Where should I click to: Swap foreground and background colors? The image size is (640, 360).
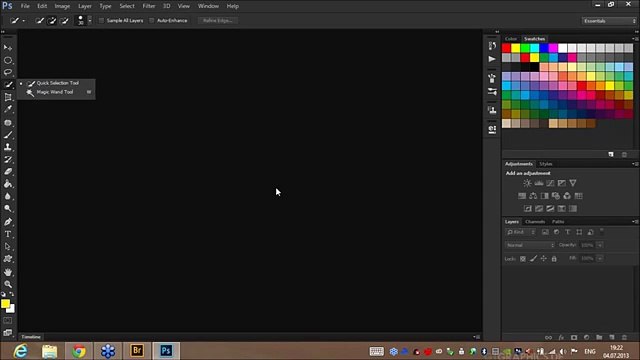tap(12, 294)
